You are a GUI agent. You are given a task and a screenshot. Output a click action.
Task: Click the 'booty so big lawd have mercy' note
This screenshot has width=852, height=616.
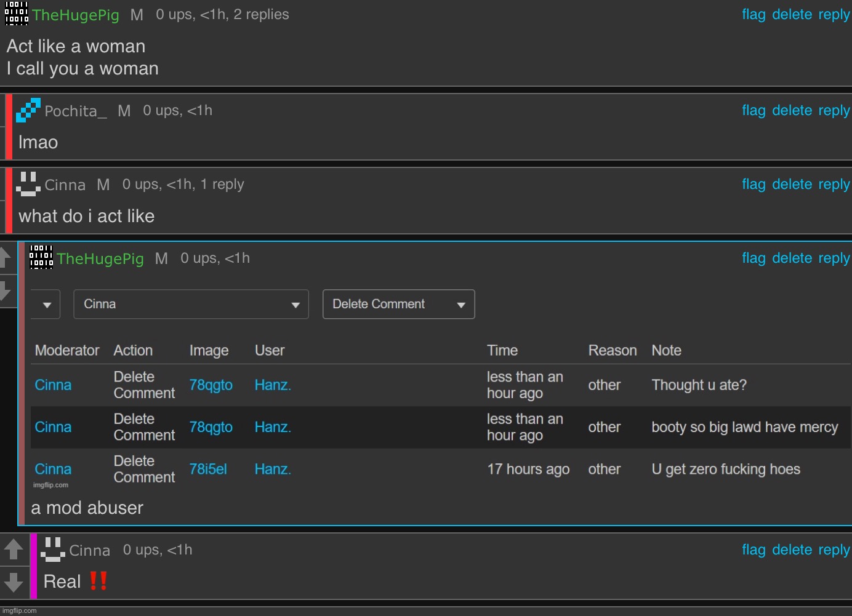coord(745,428)
